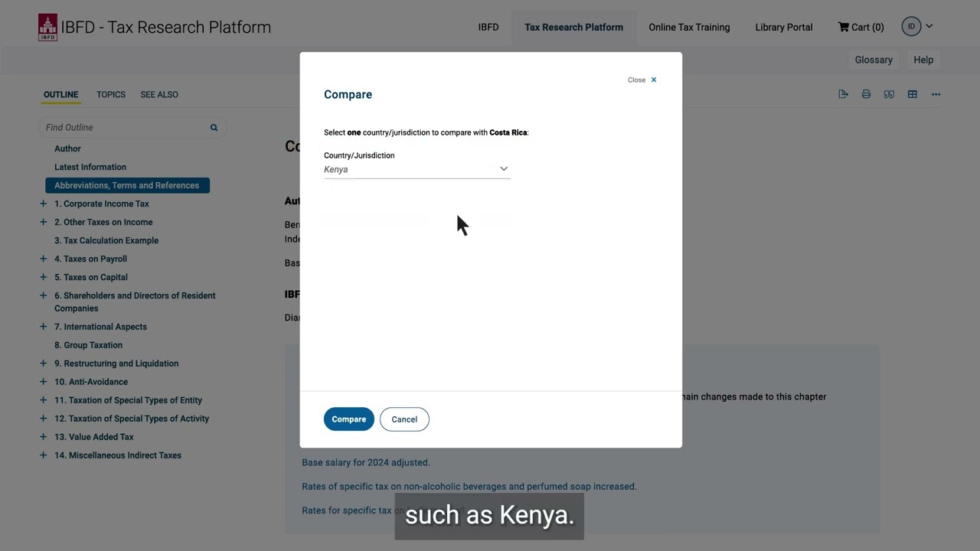This screenshot has height=551, width=980.
Task: Expand 6. Shareholders and Directors section
Action: tap(43, 295)
